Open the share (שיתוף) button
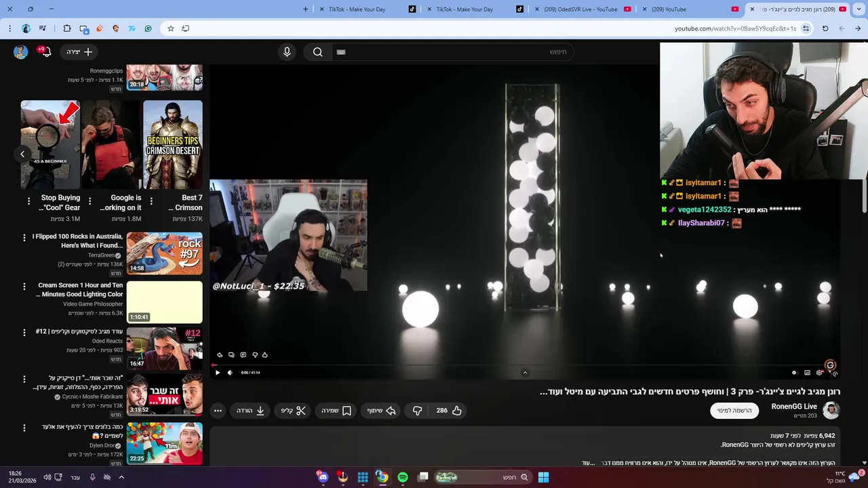 tap(382, 411)
